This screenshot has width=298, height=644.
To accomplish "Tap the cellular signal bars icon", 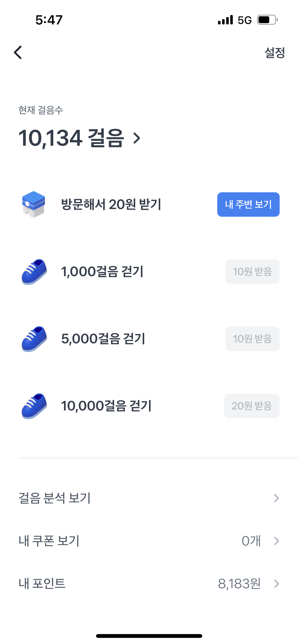I will [225, 20].
